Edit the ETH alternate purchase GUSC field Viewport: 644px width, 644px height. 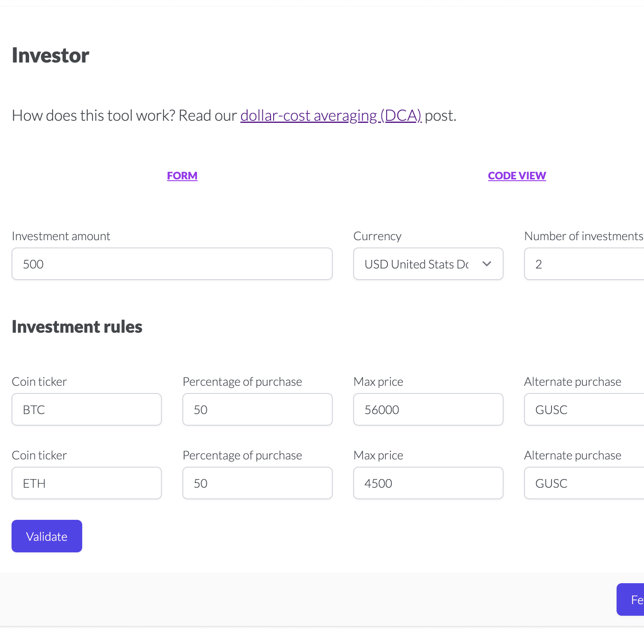point(584,483)
